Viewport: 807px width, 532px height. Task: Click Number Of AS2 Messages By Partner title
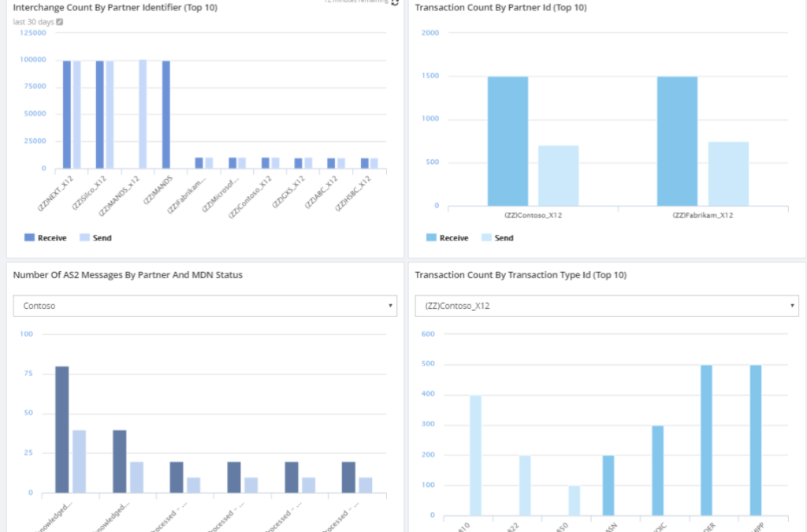(128, 275)
